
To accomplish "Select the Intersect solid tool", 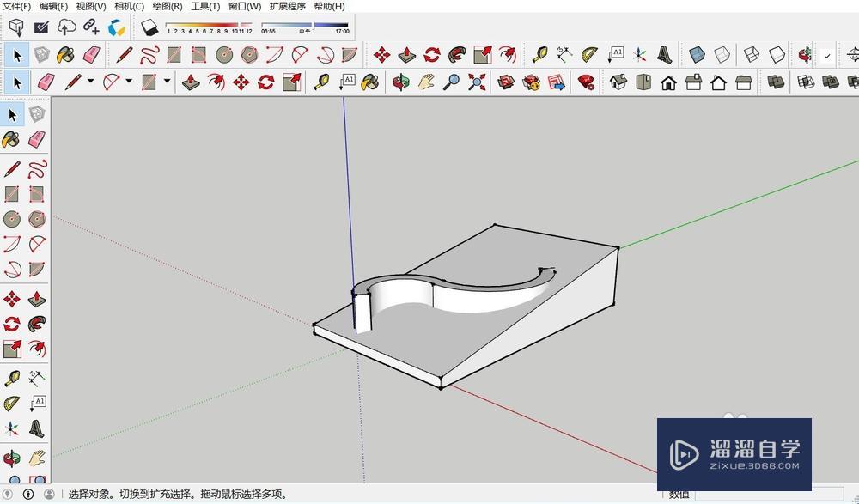I will tap(806, 82).
